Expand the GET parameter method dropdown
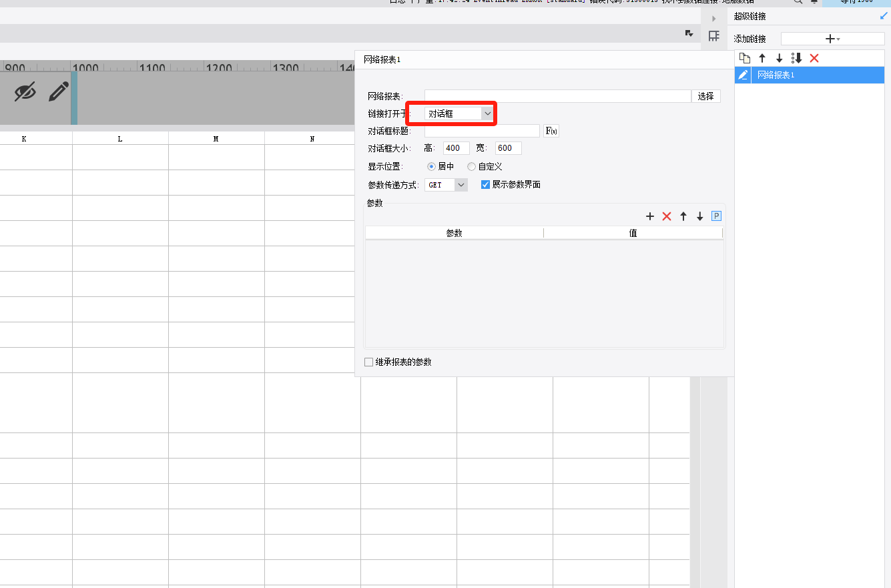The image size is (891, 588). (461, 185)
